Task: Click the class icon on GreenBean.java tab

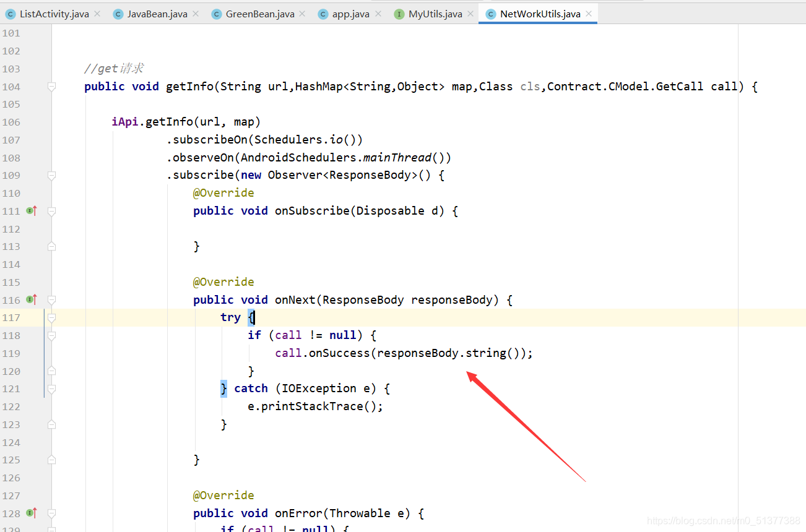Action: pyautogui.click(x=216, y=14)
